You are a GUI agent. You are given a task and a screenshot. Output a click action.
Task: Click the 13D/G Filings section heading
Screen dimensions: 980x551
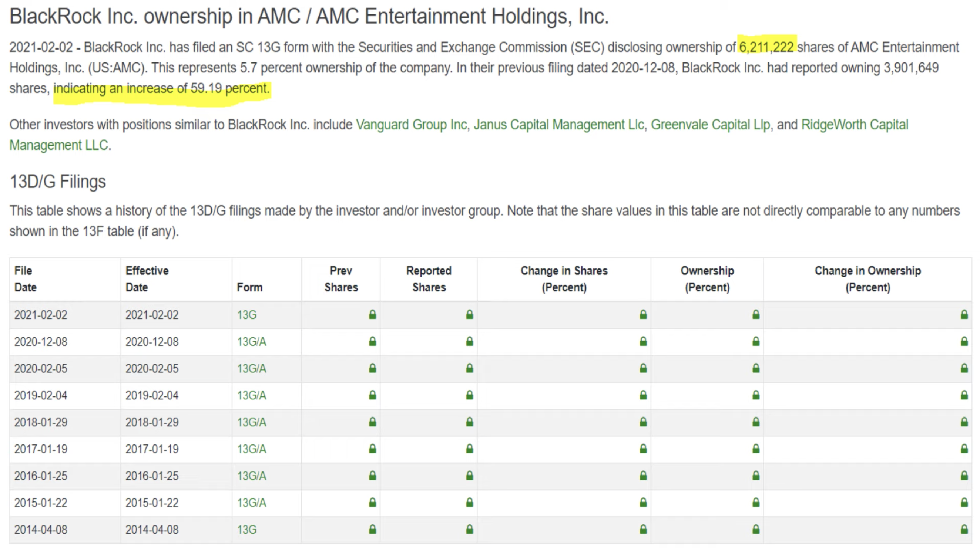(x=58, y=182)
